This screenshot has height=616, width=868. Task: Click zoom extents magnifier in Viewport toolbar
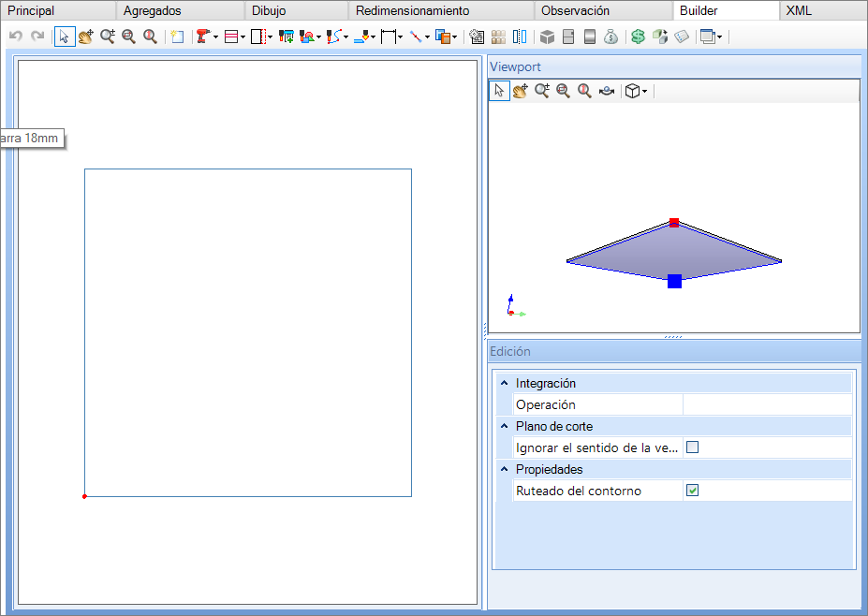pos(584,90)
